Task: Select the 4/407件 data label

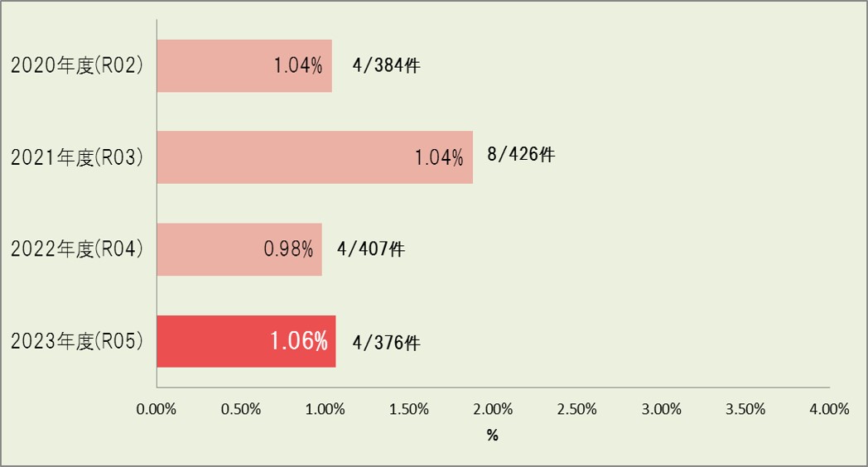Action: click(371, 249)
